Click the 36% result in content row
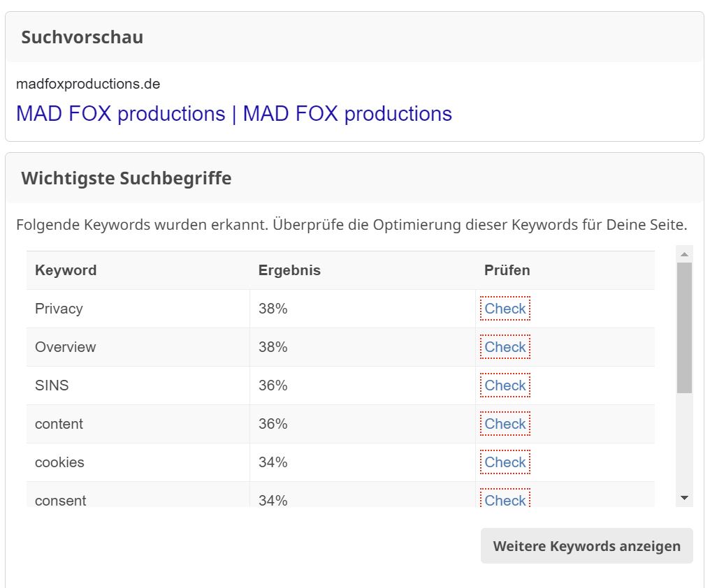Image resolution: width=710 pixels, height=588 pixels. tap(273, 424)
